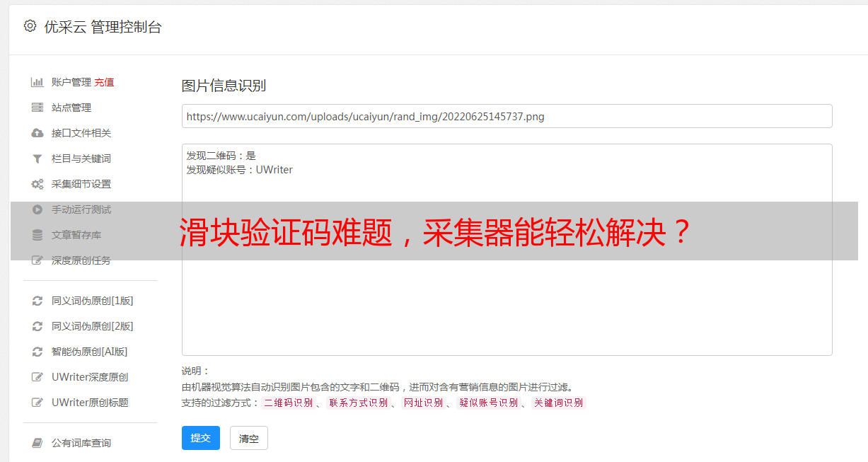Go to 公有词库查询 page

tap(81, 443)
